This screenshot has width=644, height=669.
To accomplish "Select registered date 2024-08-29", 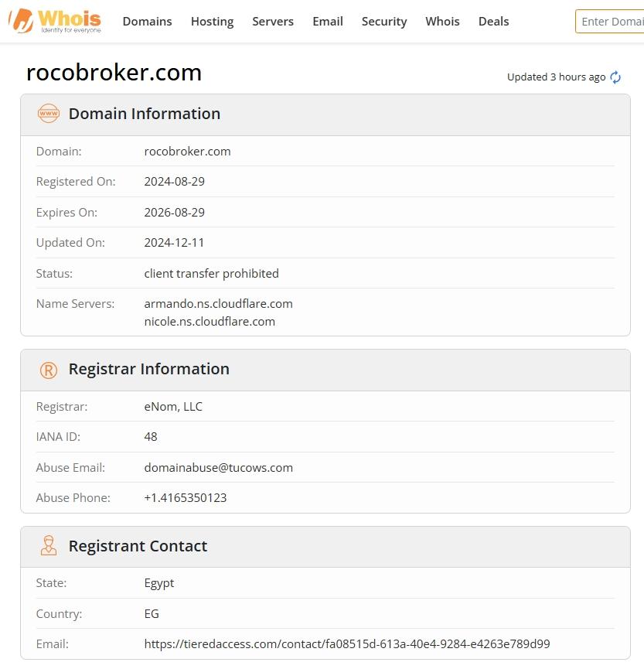I will click(175, 182).
